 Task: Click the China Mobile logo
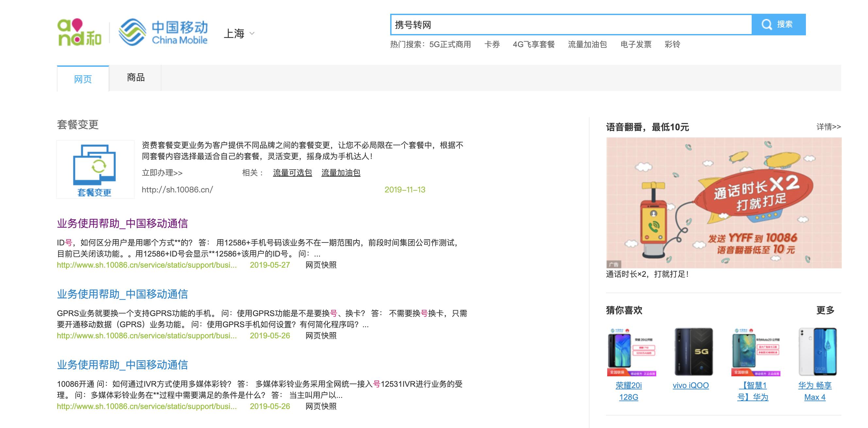[x=163, y=32]
